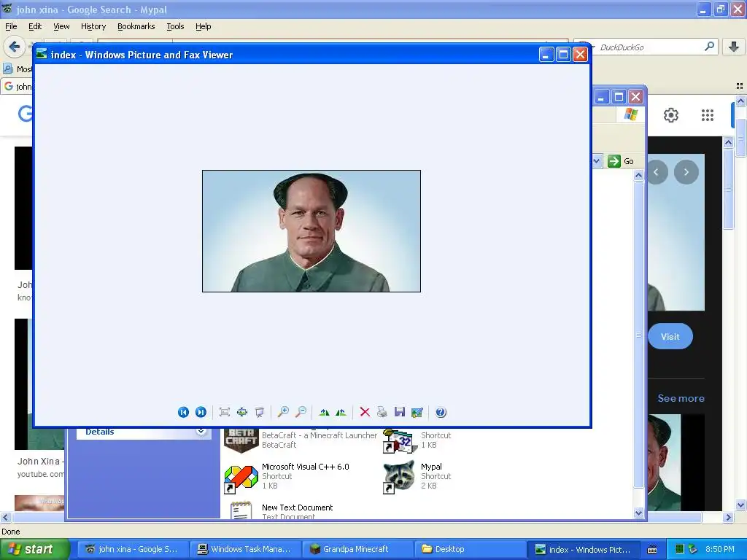
Task: Open the BetaCraft launcher icon
Action: (x=241, y=440)
